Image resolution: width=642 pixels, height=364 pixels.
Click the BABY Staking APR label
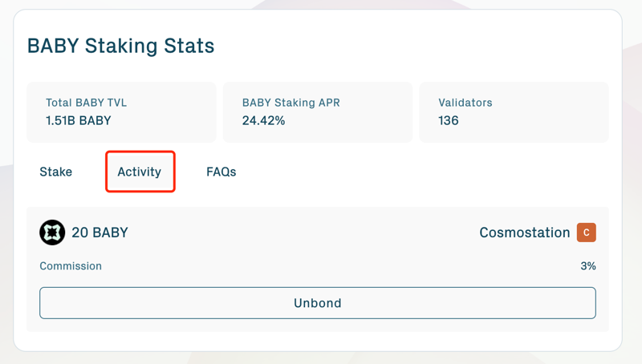(x=291, y=103)
